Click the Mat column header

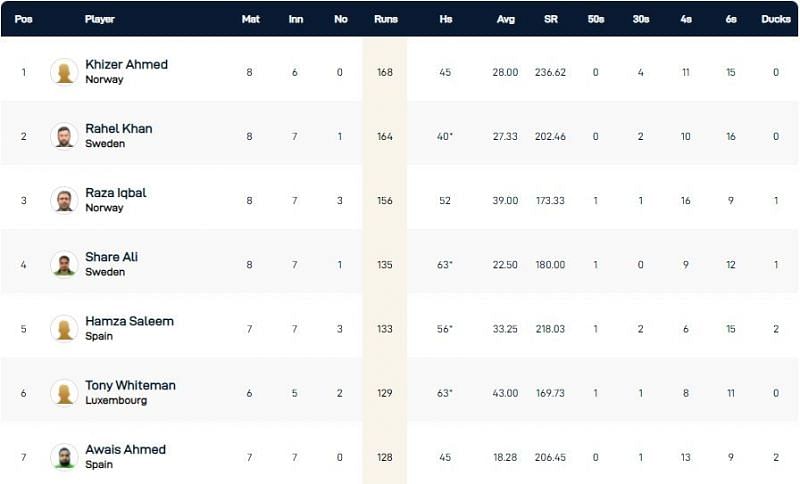(250, 19)
